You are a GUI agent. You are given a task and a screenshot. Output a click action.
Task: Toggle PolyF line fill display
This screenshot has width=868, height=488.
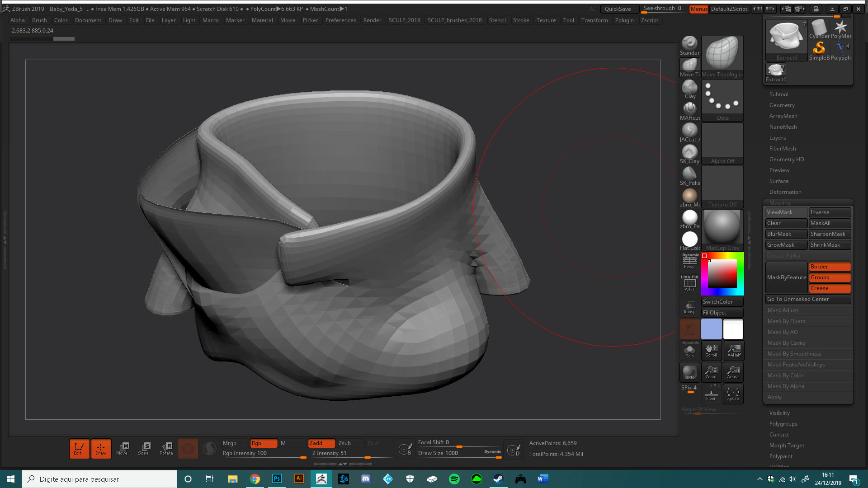click(689, 284)
